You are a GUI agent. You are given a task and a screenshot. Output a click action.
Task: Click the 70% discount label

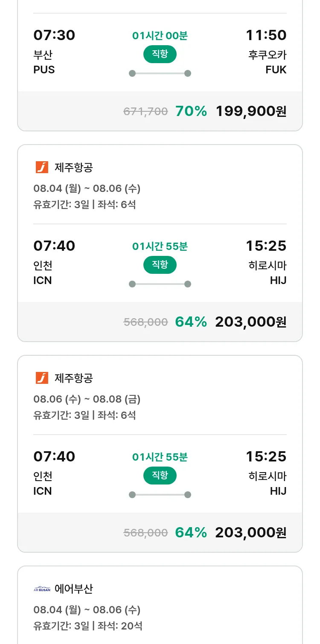[x=191, y=111]
